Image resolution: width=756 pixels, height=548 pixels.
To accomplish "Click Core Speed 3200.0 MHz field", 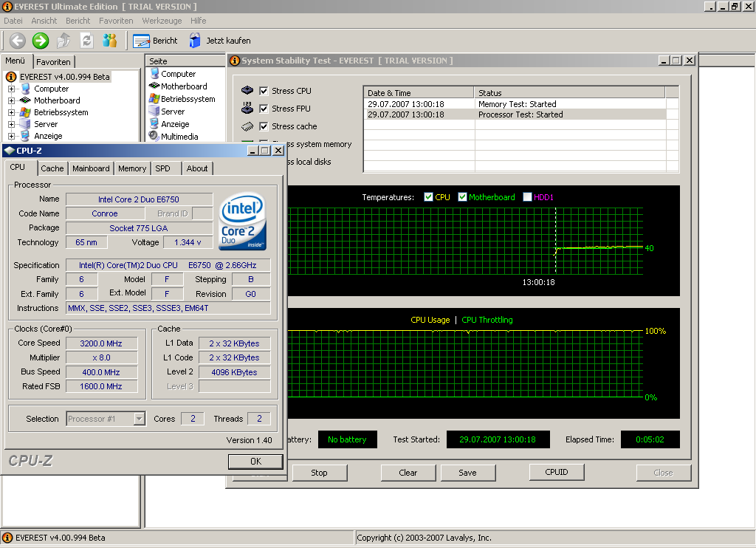I will [x=101, y=343].
